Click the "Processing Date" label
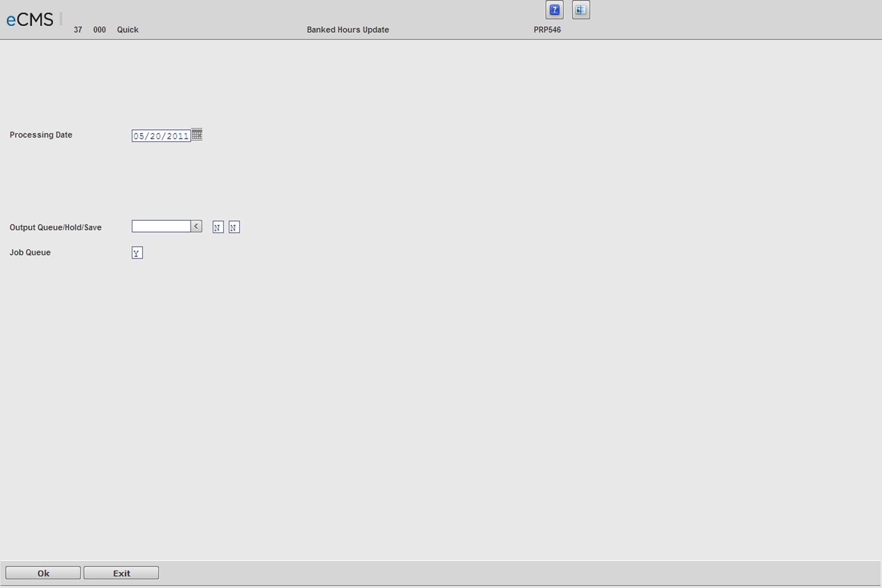882x588 pixels. coord(41,135)
